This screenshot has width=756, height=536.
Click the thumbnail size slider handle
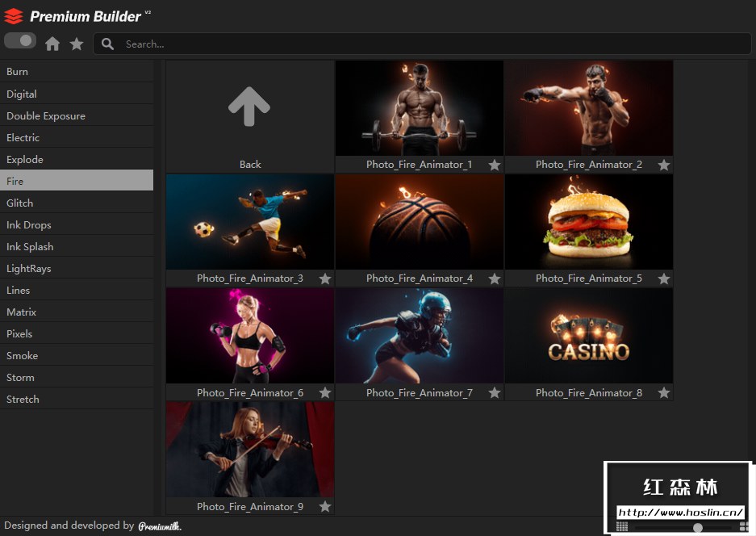pyautogui.click(x=698, y=527)
